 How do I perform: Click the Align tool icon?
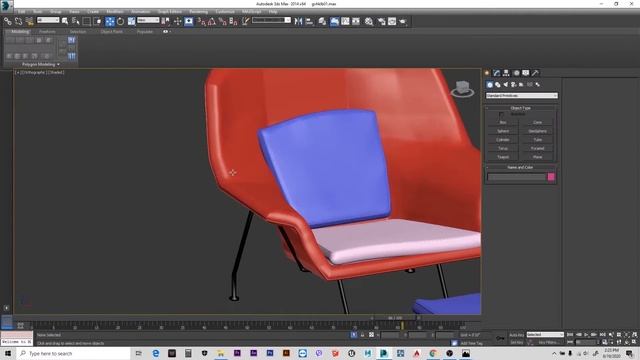(309, 21)
